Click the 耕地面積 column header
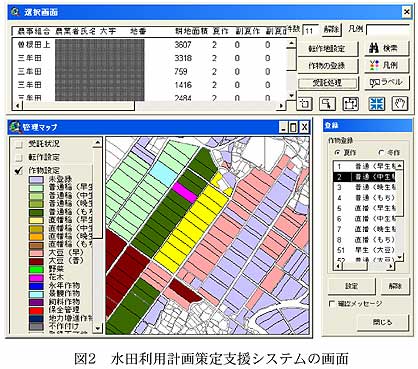 tap(191, 31)
